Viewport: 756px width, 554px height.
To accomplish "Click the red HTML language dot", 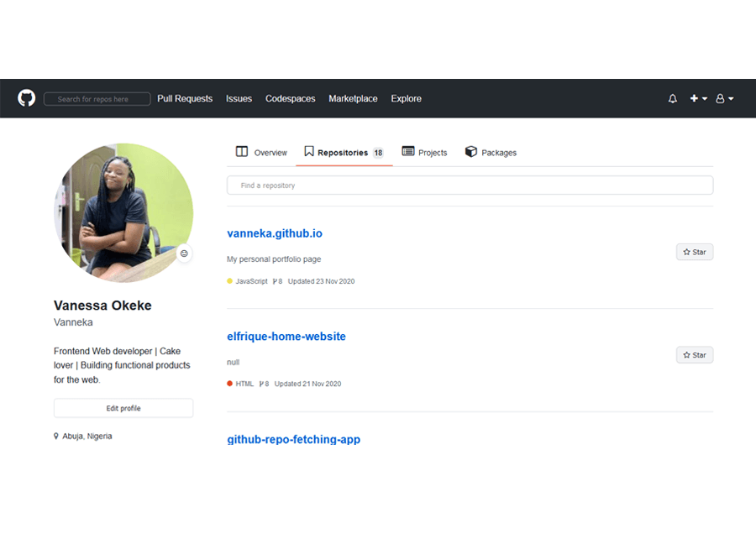I will (229, 384).
